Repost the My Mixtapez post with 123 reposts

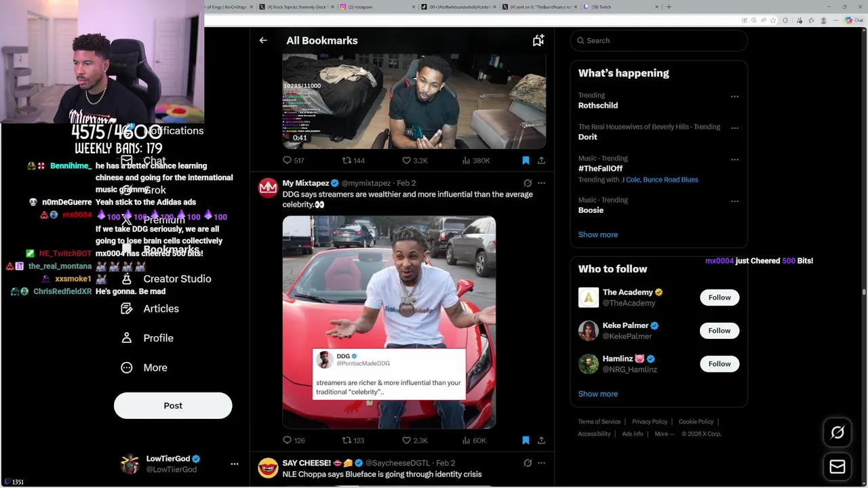pos(353,441)
